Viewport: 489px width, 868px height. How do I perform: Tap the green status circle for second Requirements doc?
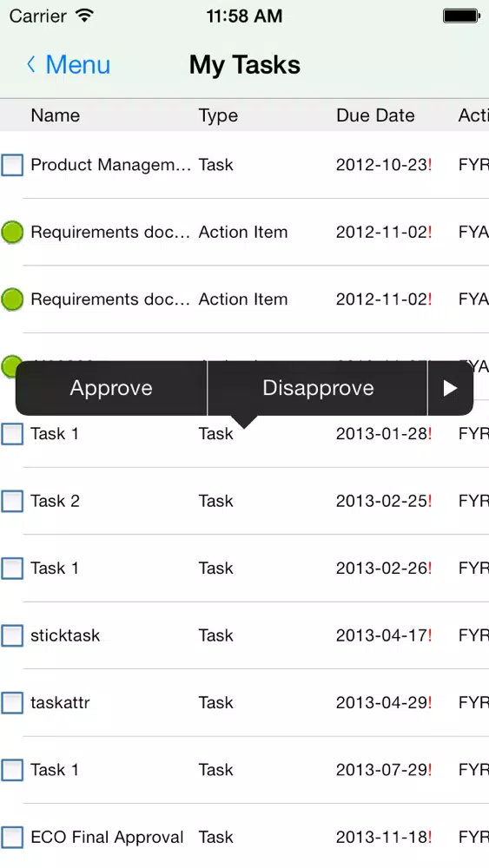pyautogui.click(x=12, y=299)
